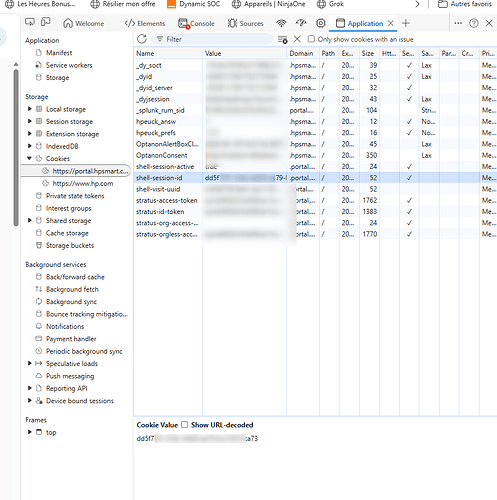This screenshot has height=500, width=497.
Task: Open the Network conditions wifi icon tab
Action: pyautogui.click(x=281, y=23)
